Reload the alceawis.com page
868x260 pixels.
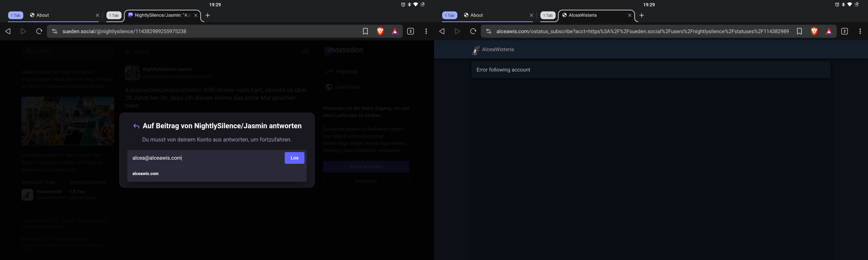pos(473,31)
